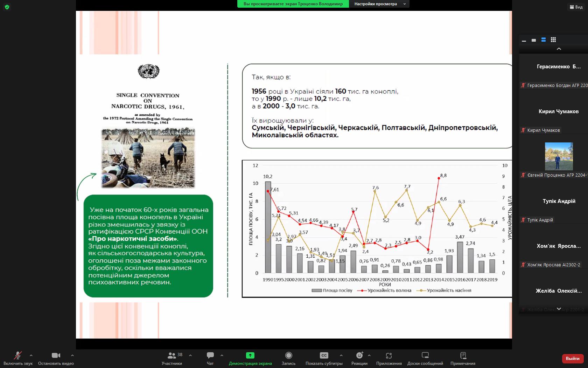Click the Про наркотичні засоби bold text
Image resolution: width=588 pixels, height=368 pixels.
133,239
